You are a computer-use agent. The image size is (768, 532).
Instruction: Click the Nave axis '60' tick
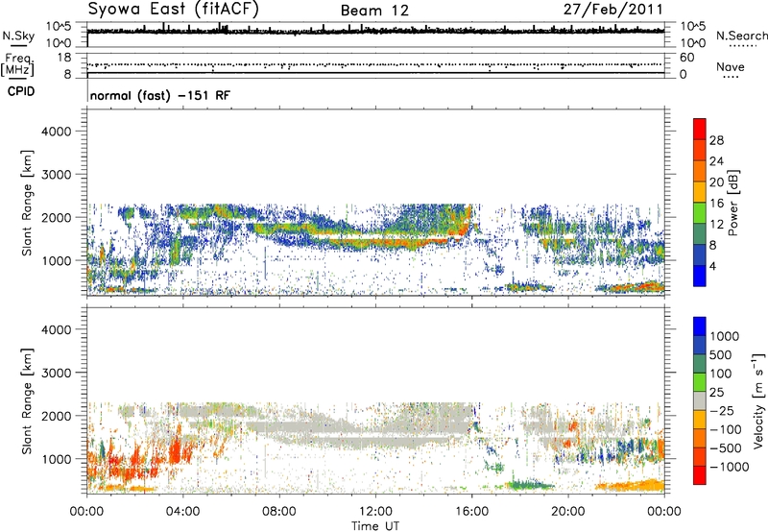pyautogui.click(x=686, y=58)
